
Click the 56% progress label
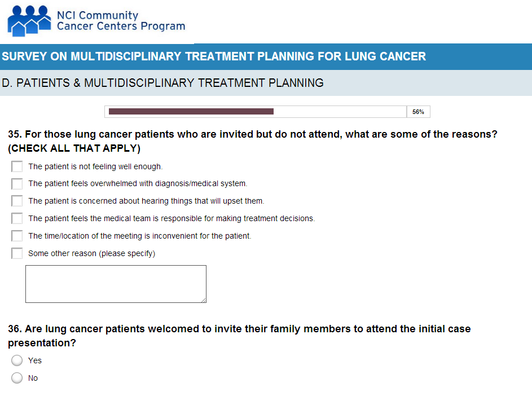(x=418, y=112)
